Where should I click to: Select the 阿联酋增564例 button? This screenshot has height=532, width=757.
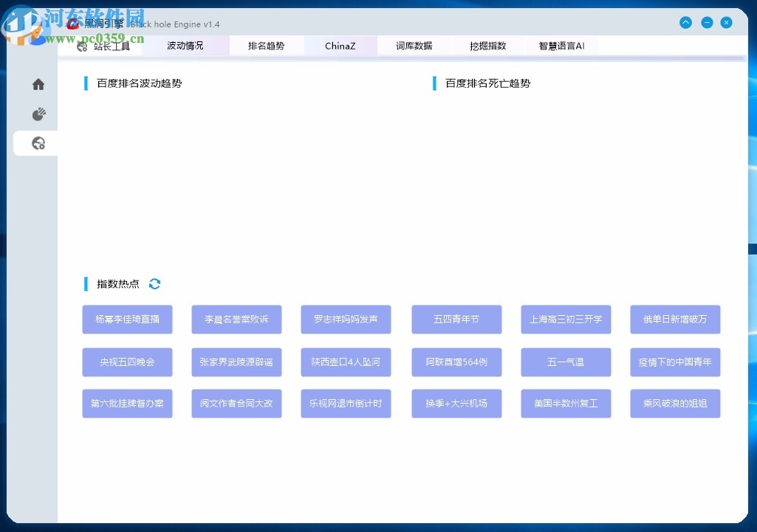456,362
